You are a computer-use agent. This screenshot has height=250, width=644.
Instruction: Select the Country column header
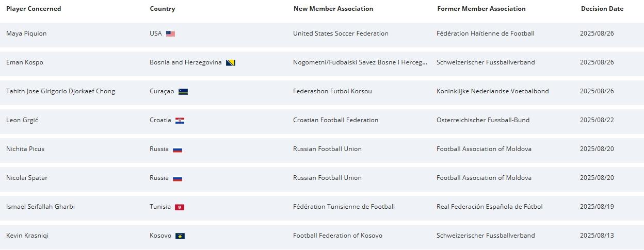[x=163, y=9]
